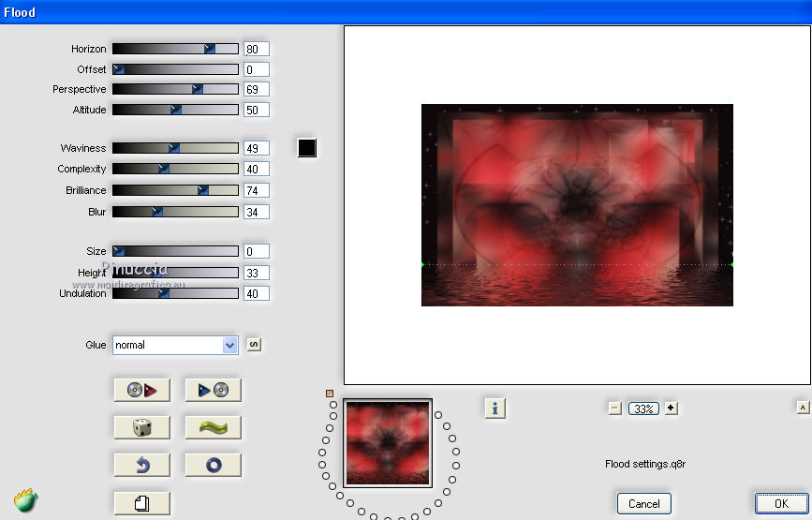Click the Altitude slider track
This screenshot has height=520, width=812.
175,110
